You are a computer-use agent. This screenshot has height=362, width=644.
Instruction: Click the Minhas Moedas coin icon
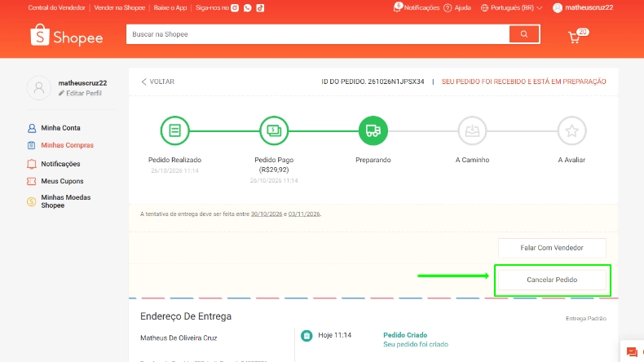pyautogui.click(x=32, y=201)
